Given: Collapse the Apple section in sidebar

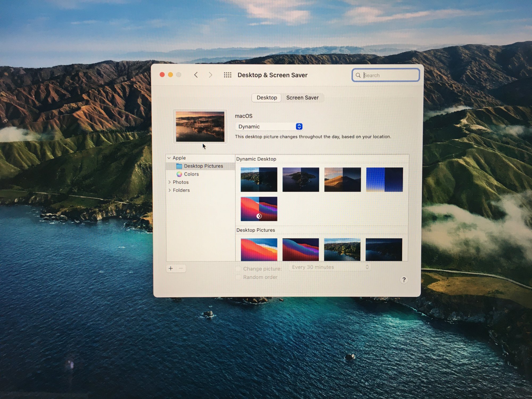Looking at the screenshot, I should [x=169, y=158].
